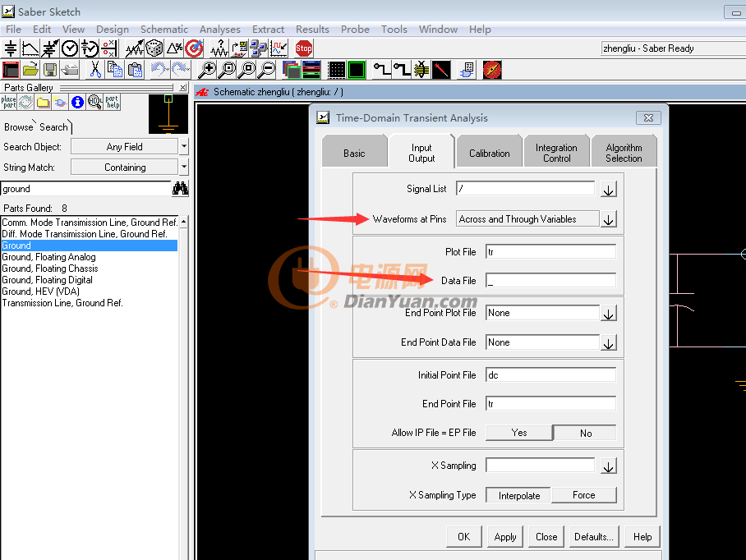Select Yes for Allow IP File = EP File
This screenshot has height=560, width=746.
pyautogui.click(x=519, y=433)
